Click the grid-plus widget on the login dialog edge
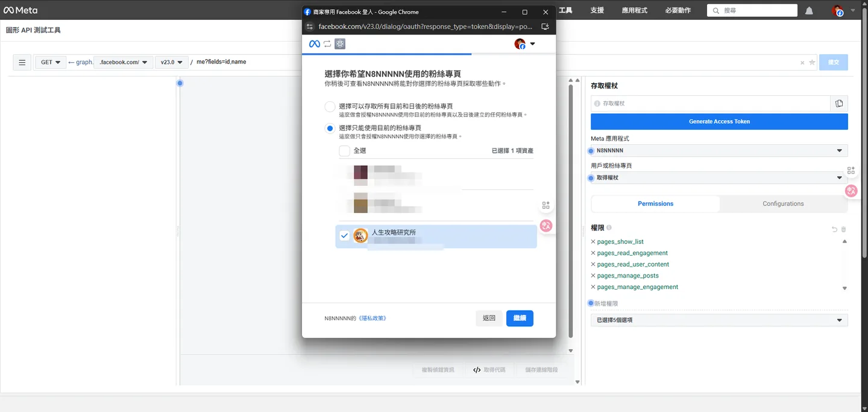868x412 pixels. click(x=546, y=205)
